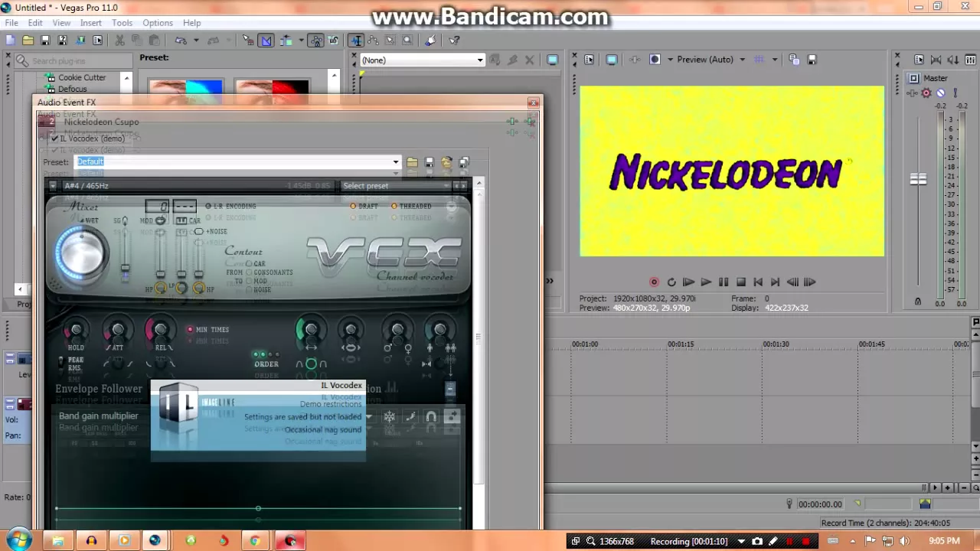Select the Cookie Cutter plug-in

pos(82,77)
